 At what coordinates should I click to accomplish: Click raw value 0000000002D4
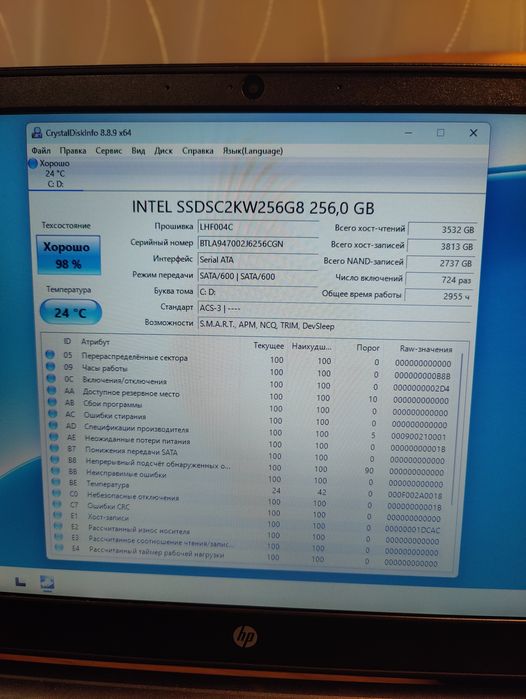pyautogui.click(x=421, y=388)
